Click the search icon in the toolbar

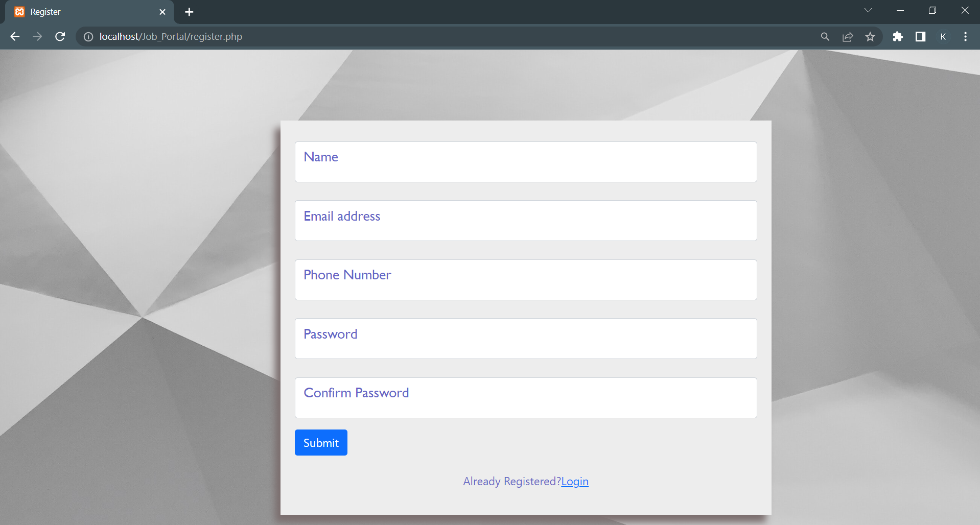point(825,37)
